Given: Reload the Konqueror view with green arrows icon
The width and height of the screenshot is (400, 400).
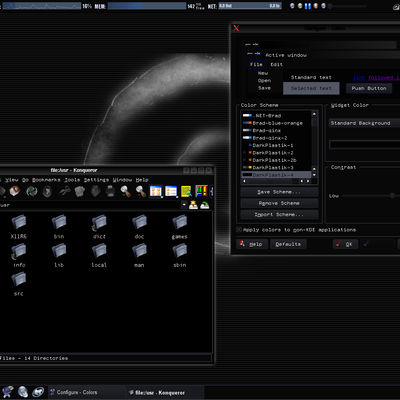Looking at the screenshot, I should click(32, 191).
